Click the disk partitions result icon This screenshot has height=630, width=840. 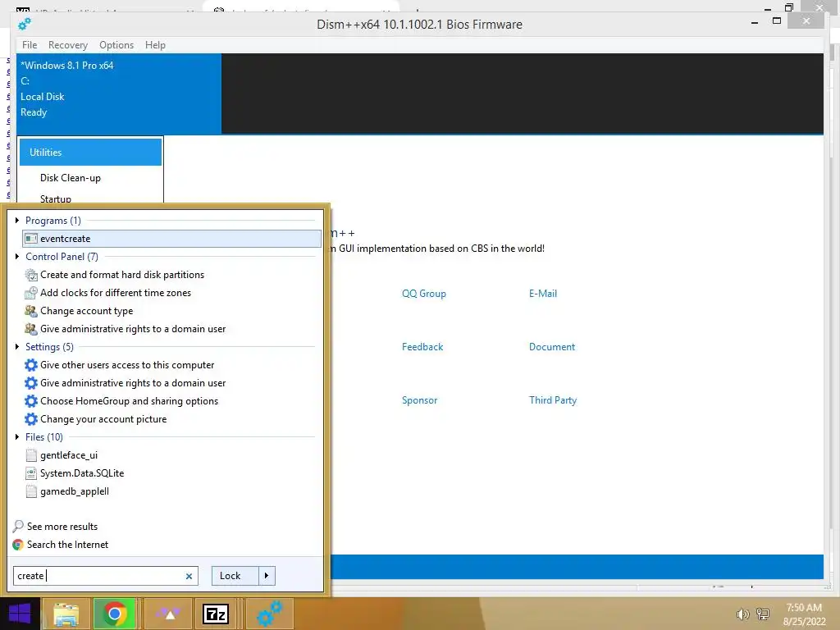pos(31,275)
